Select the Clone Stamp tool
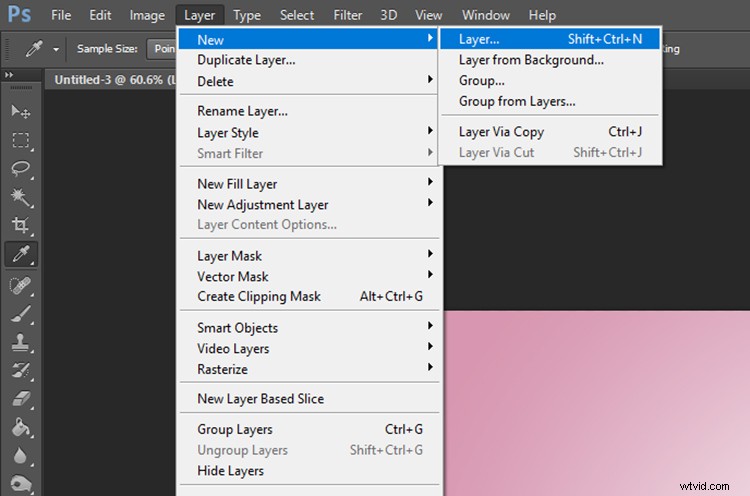Screen dimensions: 750x496 click(21, 342)
